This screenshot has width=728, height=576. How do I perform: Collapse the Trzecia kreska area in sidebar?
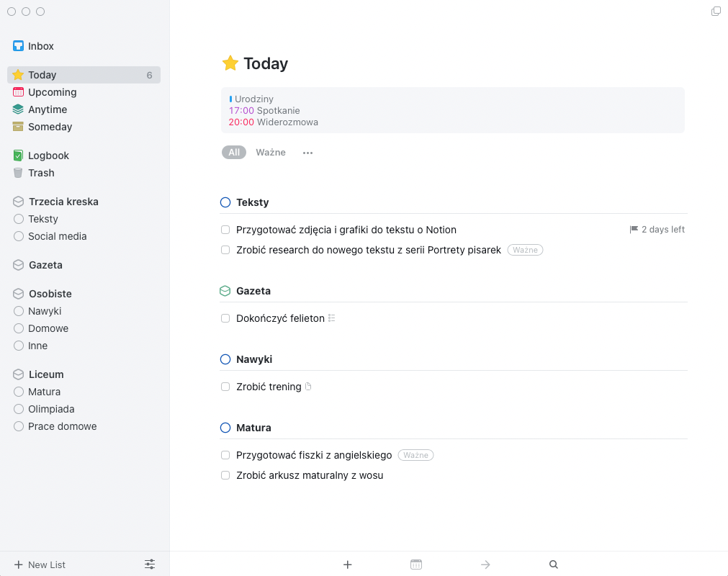point(63,202)
